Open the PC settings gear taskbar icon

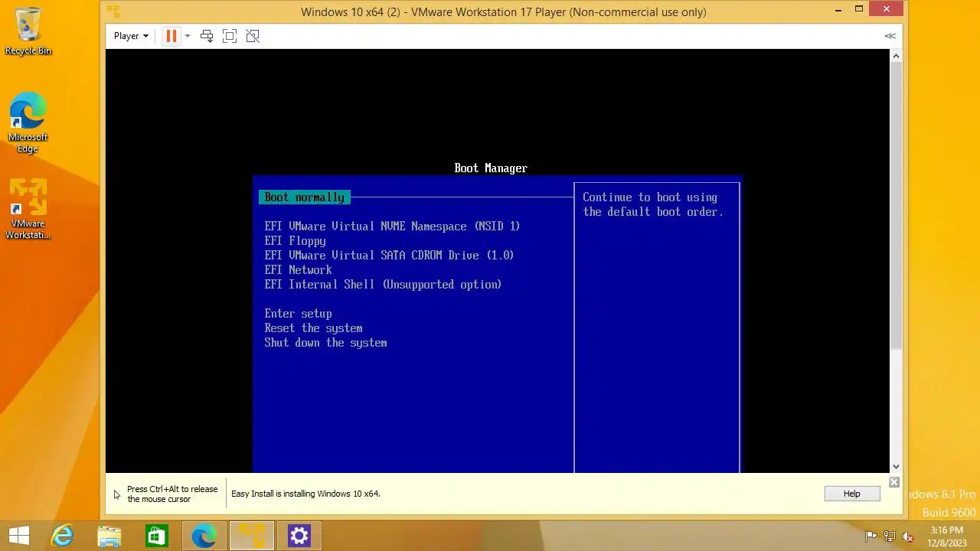point(299,536)
